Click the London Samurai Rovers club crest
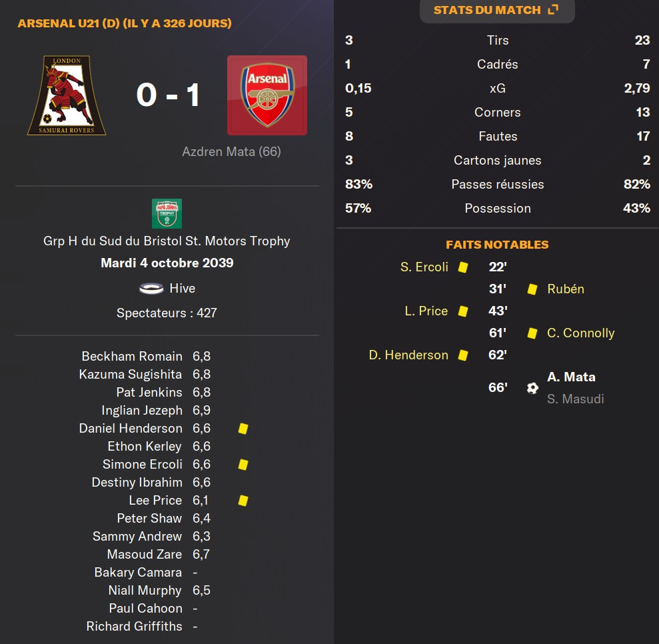Screen dimensions: 659x644 point(66,95)
